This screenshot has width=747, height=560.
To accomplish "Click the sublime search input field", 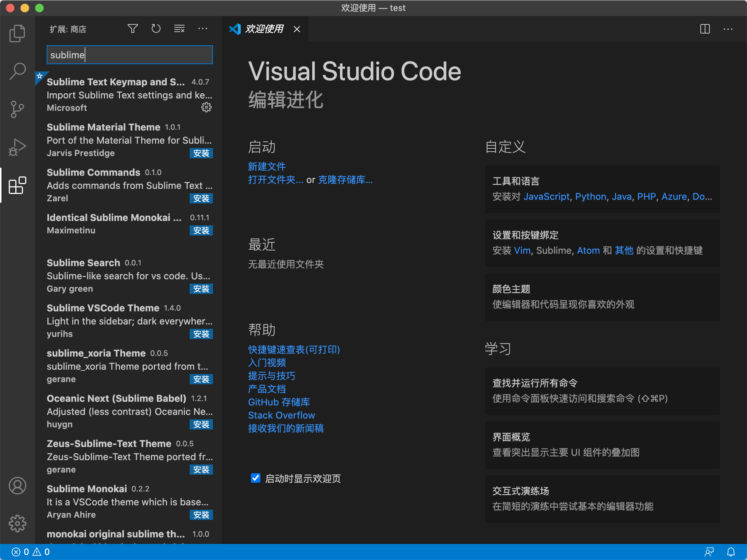I will tap(130, 55).
